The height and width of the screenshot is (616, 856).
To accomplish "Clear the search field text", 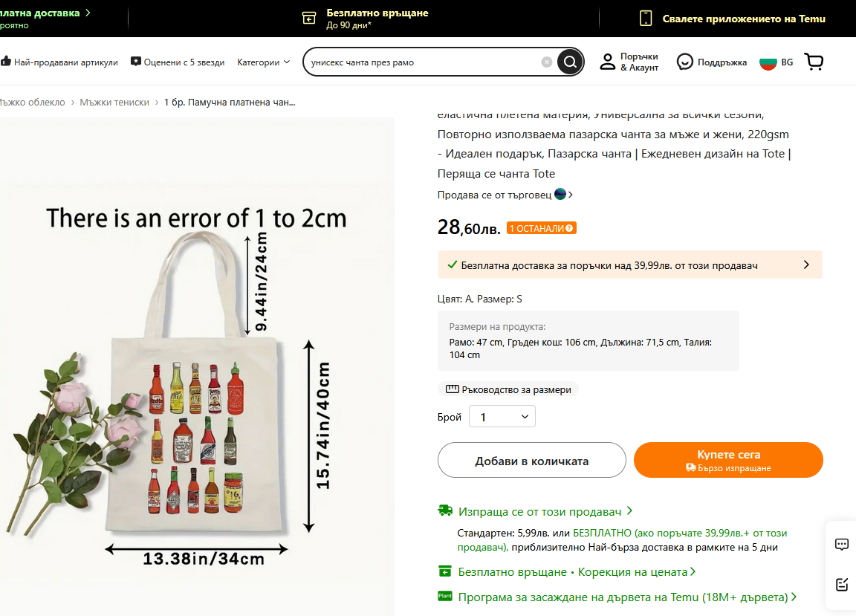I will click(547, 62).
